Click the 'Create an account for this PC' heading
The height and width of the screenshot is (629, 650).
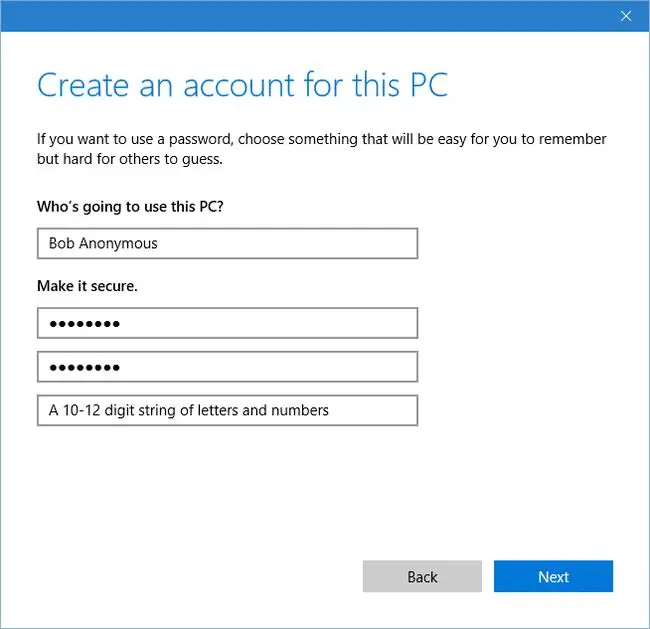point(243,85)
